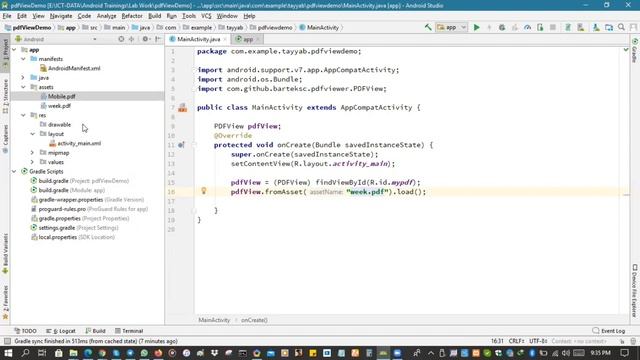Open the app run configuration dropdown
The width and height of the screenshot is (640, 360).
pyautogui.click(x=451, y=27)
